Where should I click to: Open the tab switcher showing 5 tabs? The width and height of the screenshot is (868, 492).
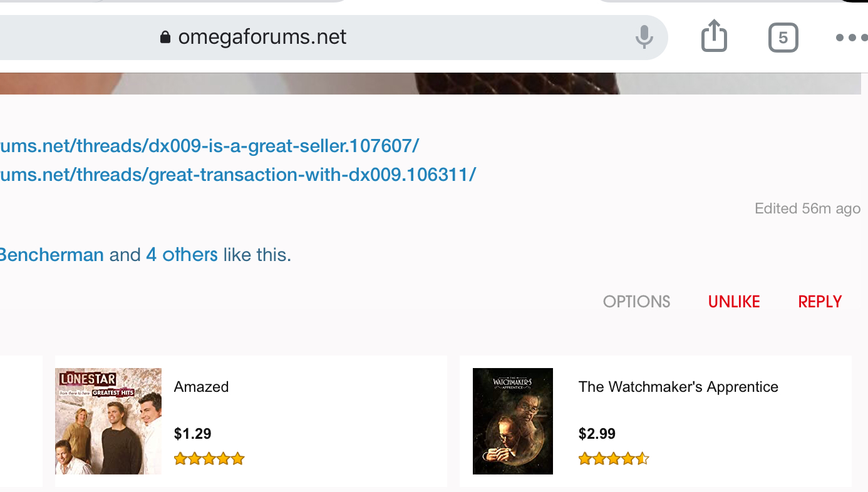(783, 38)
